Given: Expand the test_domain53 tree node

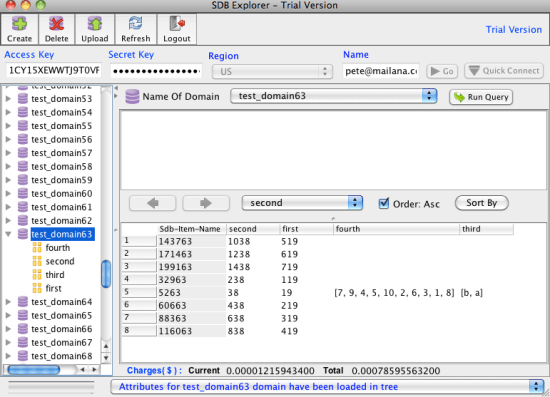Looking at the screenshot, I should click(x=8, y=99).
